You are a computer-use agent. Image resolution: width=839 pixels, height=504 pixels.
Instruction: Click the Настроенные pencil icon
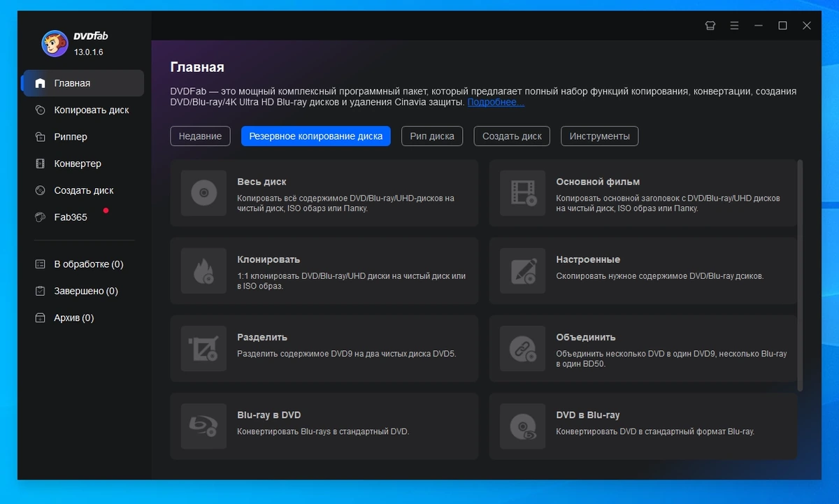[523, 271]
